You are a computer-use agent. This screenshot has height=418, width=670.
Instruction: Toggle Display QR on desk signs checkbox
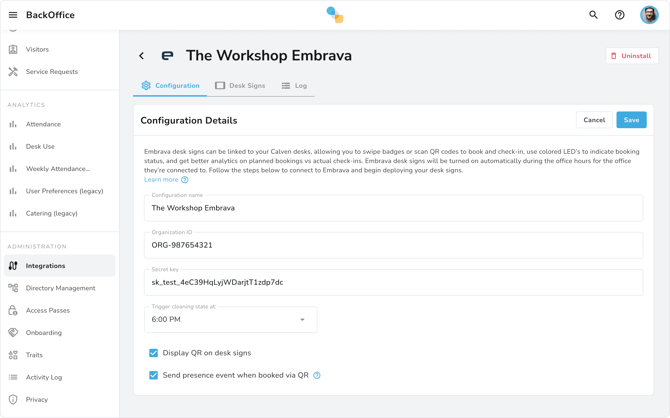coord(153,353)
